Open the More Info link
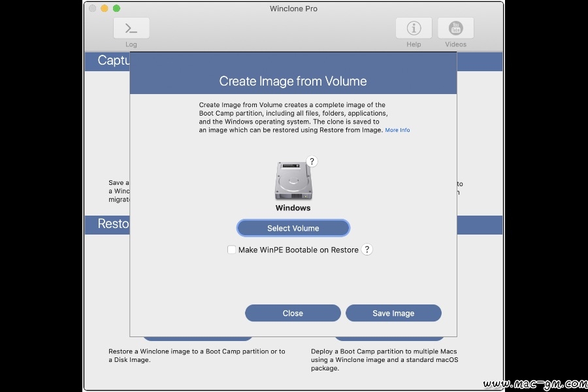The width and height of the screenshot is (588, 392). coord(397,130)
